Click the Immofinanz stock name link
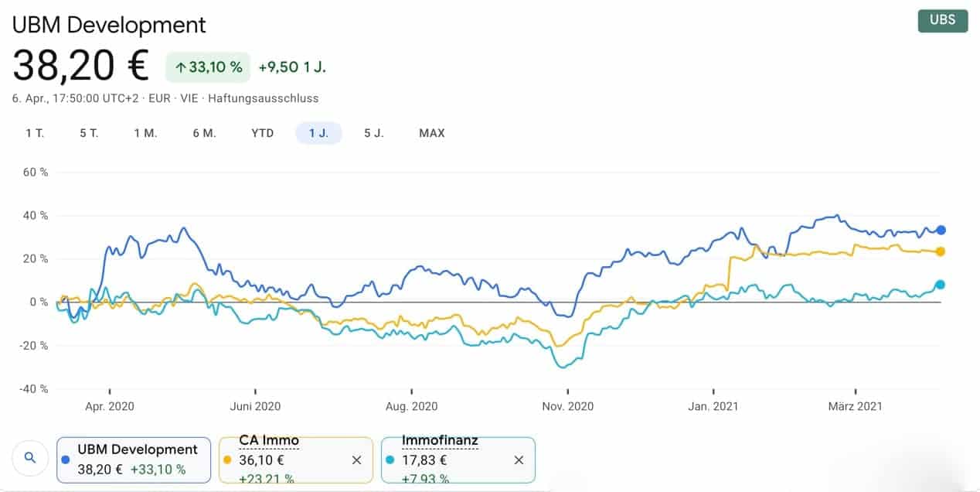Image resolution: width=980 pixels, height=492 pixels. pyautogui.click(x=440, y=441)
